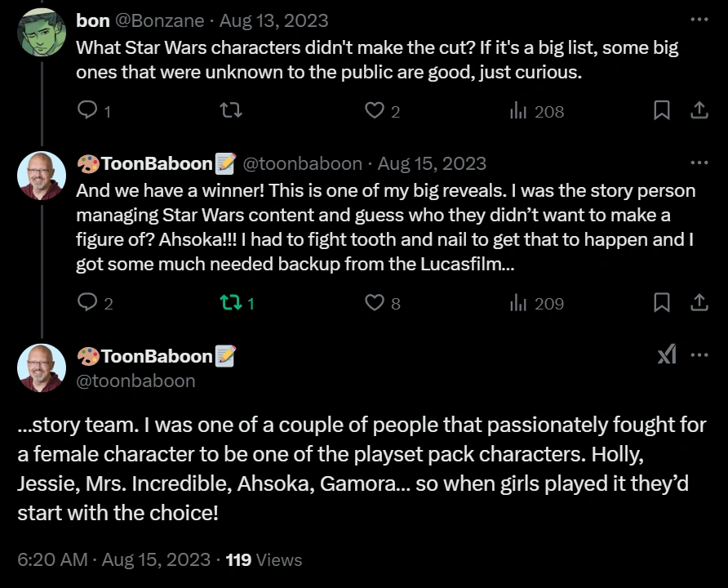Viewport: 728px width, 588px height.
Task: Open more options on the main tweet
Action: tap(699, 355)
